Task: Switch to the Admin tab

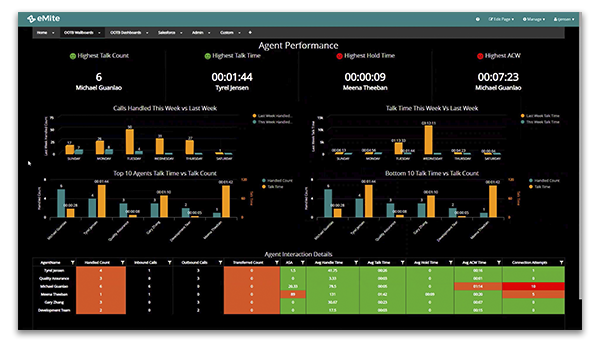Action: 197,33
